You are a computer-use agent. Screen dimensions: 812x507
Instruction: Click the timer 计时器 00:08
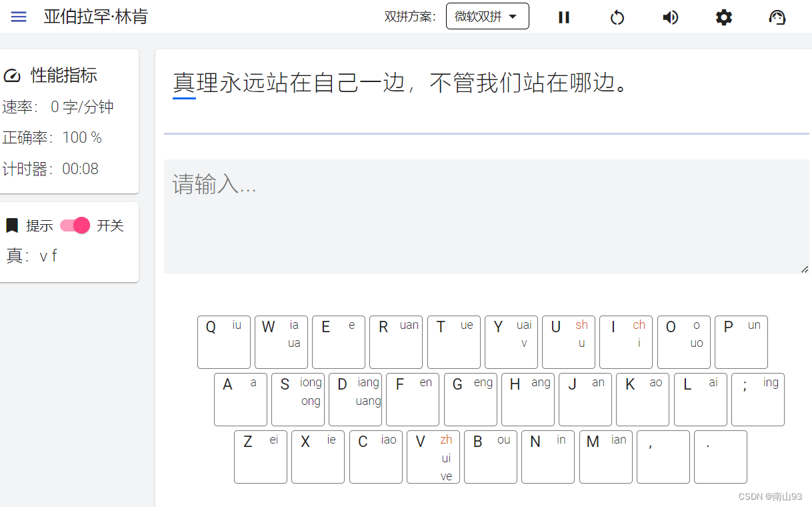tap(51, 169)
